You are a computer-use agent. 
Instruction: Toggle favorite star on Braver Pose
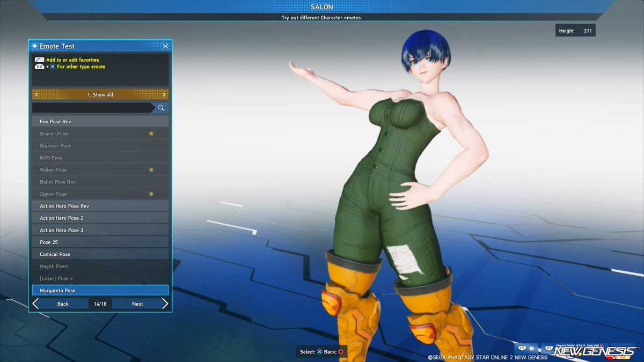point(151,134)
